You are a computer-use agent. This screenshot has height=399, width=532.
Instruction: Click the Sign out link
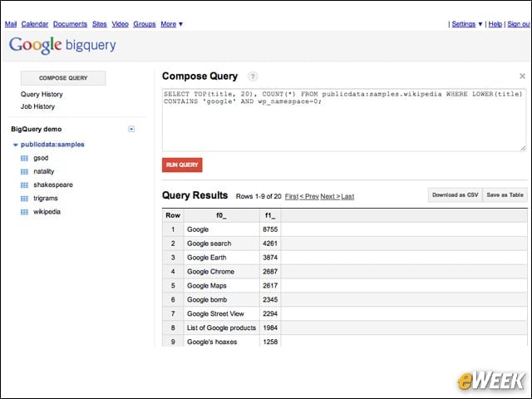[519, 24]
